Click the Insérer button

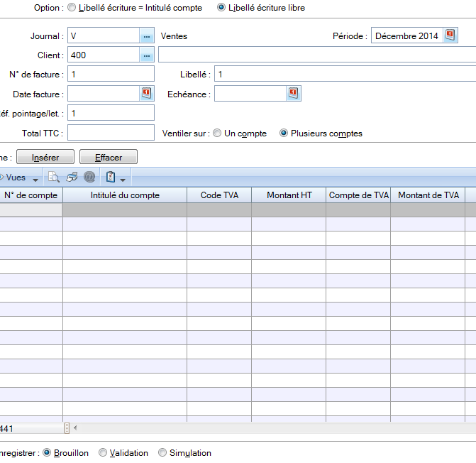[45, 157]
